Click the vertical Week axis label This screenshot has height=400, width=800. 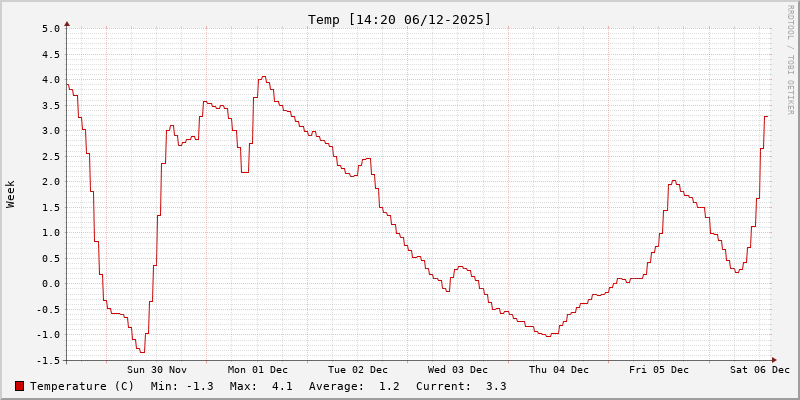click(11, 193)
